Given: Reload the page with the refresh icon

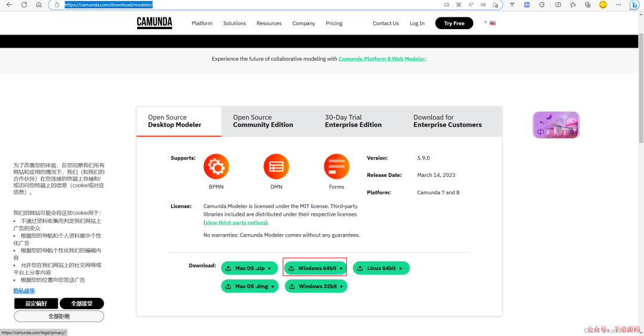Looking at the screenshot, I should coord(24,5).
